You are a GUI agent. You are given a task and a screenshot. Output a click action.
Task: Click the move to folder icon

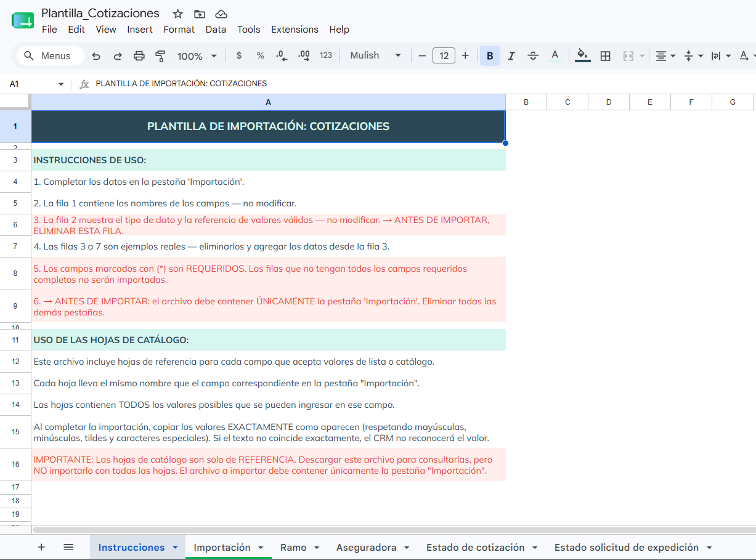(200, 14)
